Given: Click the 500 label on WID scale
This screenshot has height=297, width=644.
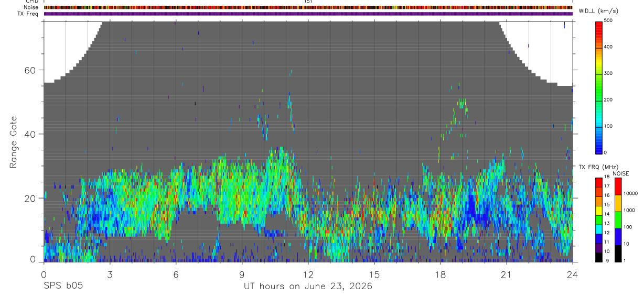Looking at the screenshot, I should (x=608, y=20).
